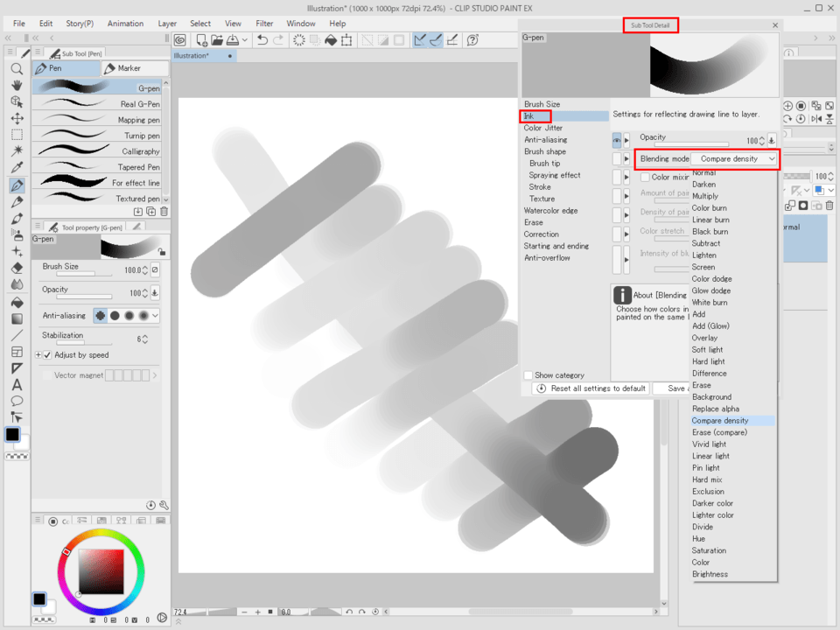Screen dimensions: 840x630
Task: Select the Zoom magnifier tool
Action: [17, 69]
